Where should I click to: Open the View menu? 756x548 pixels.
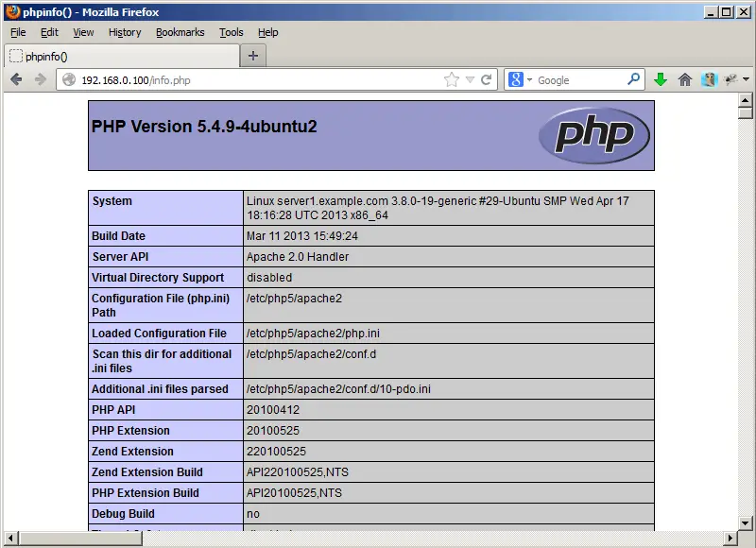coord(83,32)
